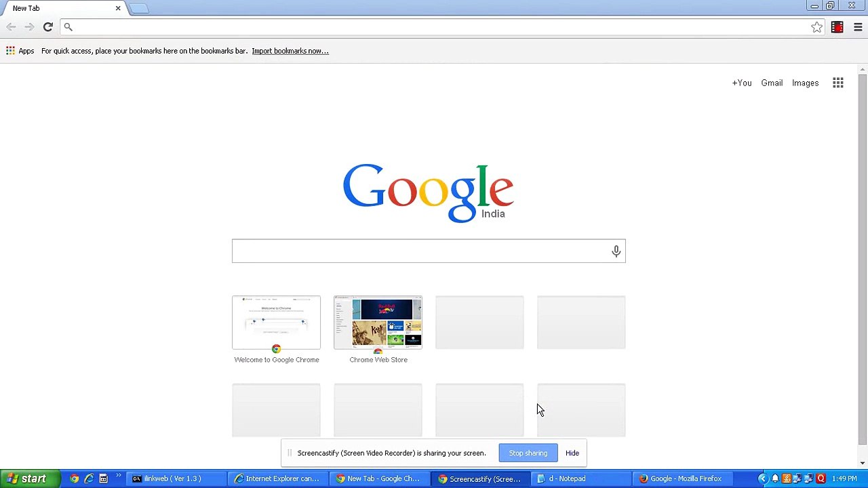This screenshot has height=488, width=868.
Task: Open a new tab with the new-tab button
Action: pyautogui.click(x=138, y=8)
